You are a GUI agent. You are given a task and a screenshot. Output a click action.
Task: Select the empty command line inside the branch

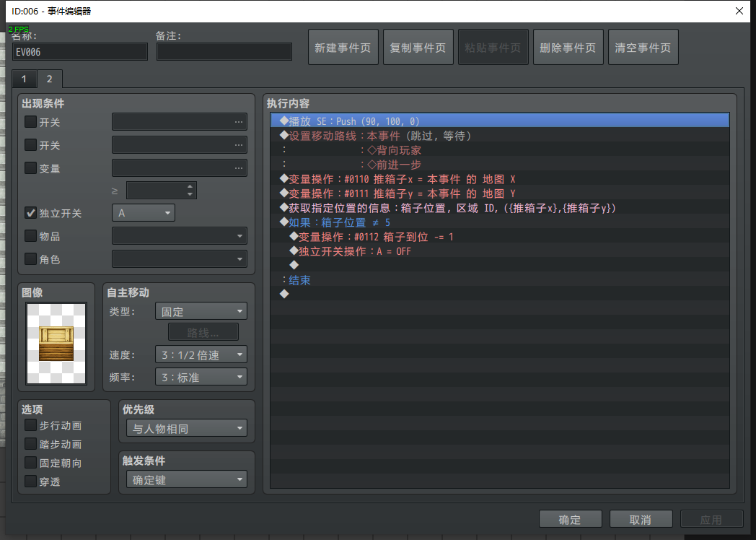point(500,266)
